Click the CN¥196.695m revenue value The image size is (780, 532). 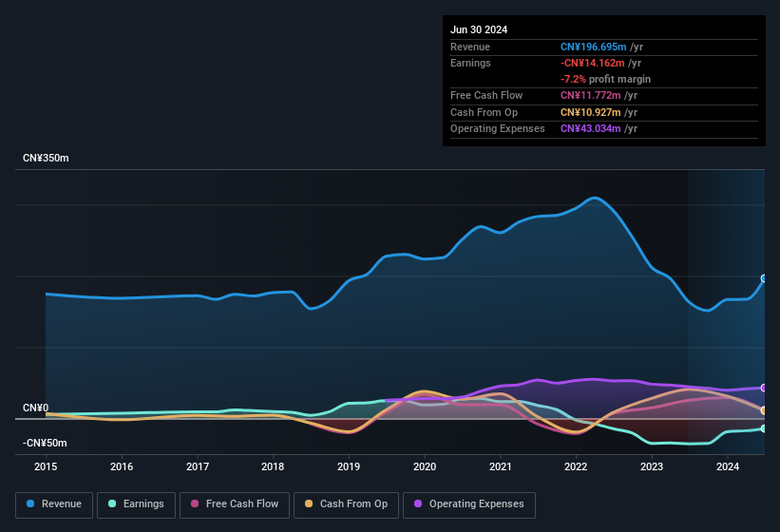[594, 47]
